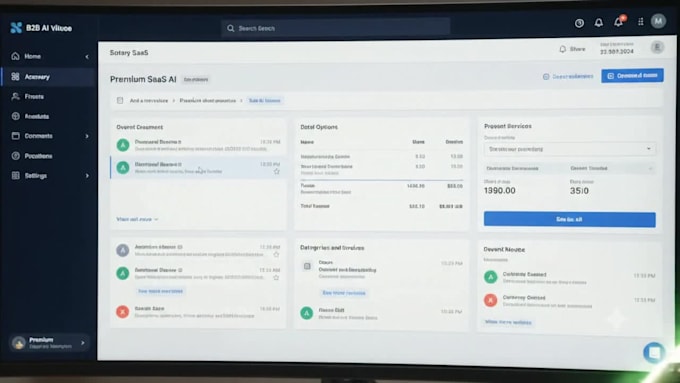The width and height of the screenshot is (680, 383).
Task: Click the see more link in lower-left card
Action: 160,291
